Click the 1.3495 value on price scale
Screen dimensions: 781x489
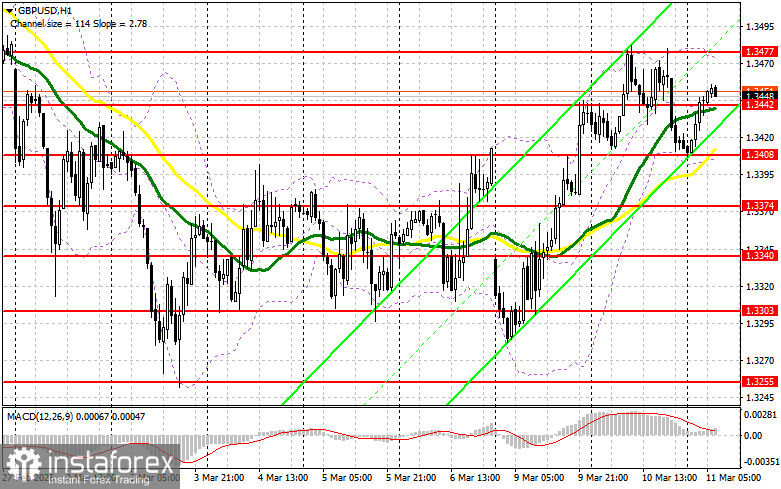pos(761,26)
